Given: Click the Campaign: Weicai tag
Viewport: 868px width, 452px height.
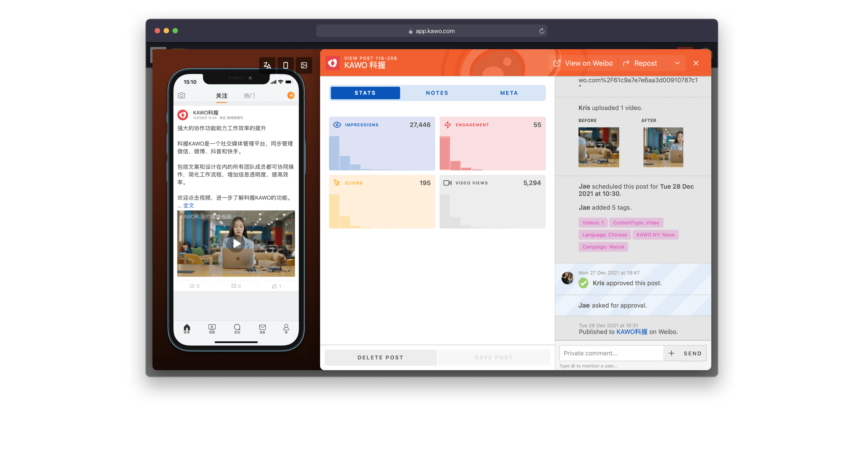Looking at the screenshot, I should click(x=603, y=247).
